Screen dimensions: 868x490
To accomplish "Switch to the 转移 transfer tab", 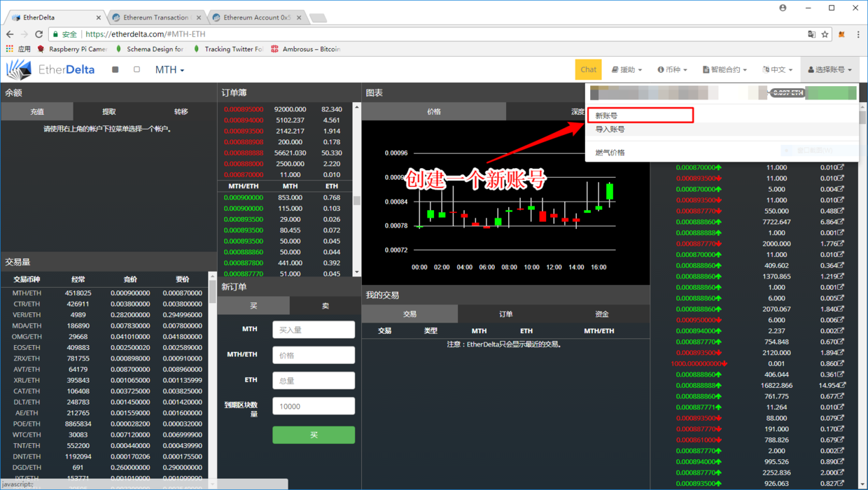I will coord(181,111).
